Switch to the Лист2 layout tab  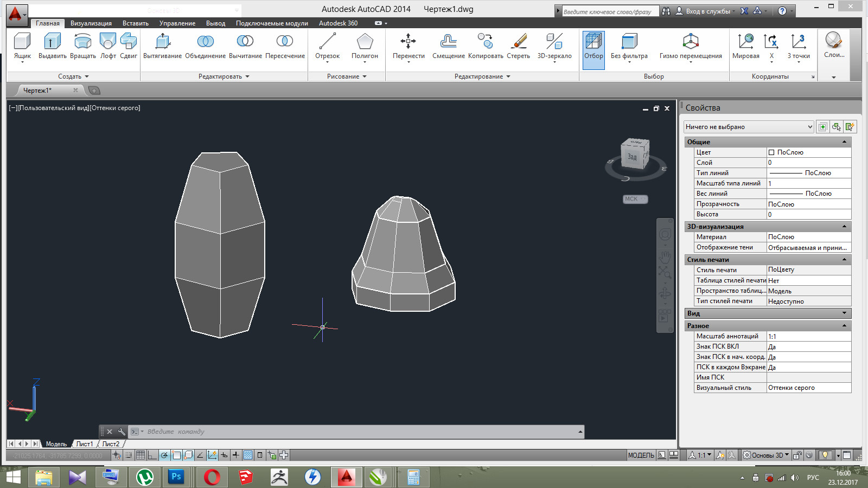click(x=111, y=444)
